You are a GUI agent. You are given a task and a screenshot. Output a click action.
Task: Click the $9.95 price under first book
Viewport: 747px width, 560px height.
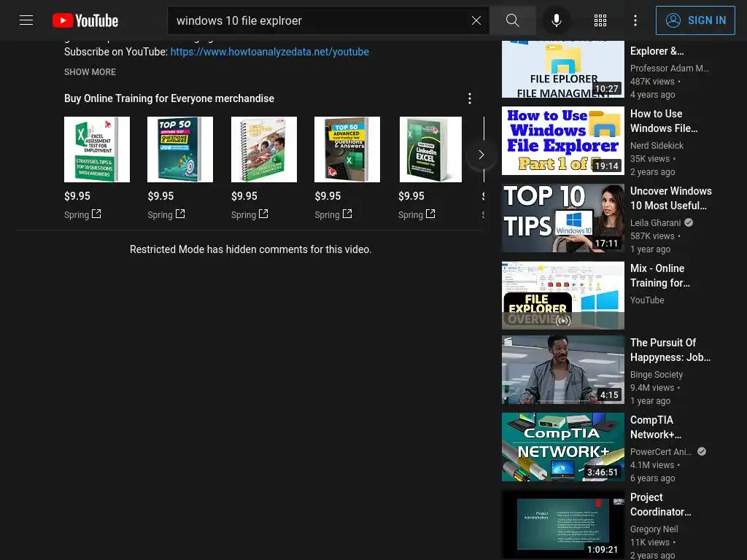tap(77, 195)
